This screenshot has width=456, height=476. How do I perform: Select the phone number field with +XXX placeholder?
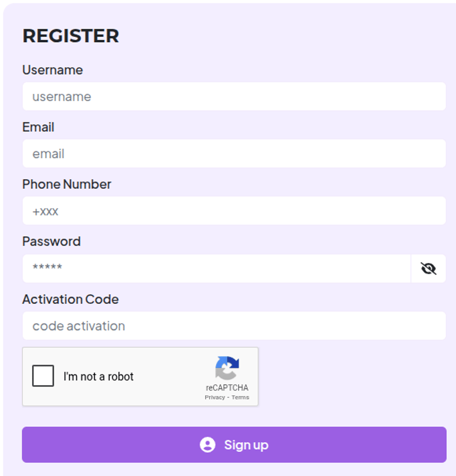coord(234,211)
